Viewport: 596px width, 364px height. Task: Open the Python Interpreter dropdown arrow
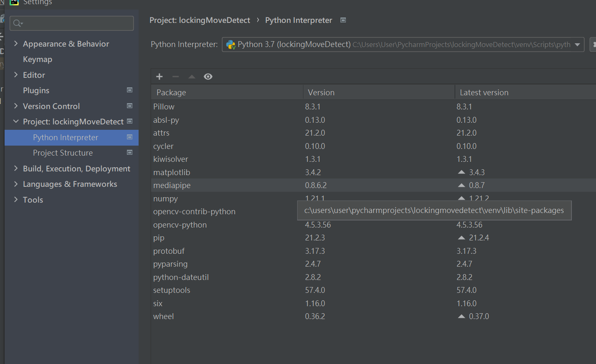pyautogui.click(x=577, y=45)
